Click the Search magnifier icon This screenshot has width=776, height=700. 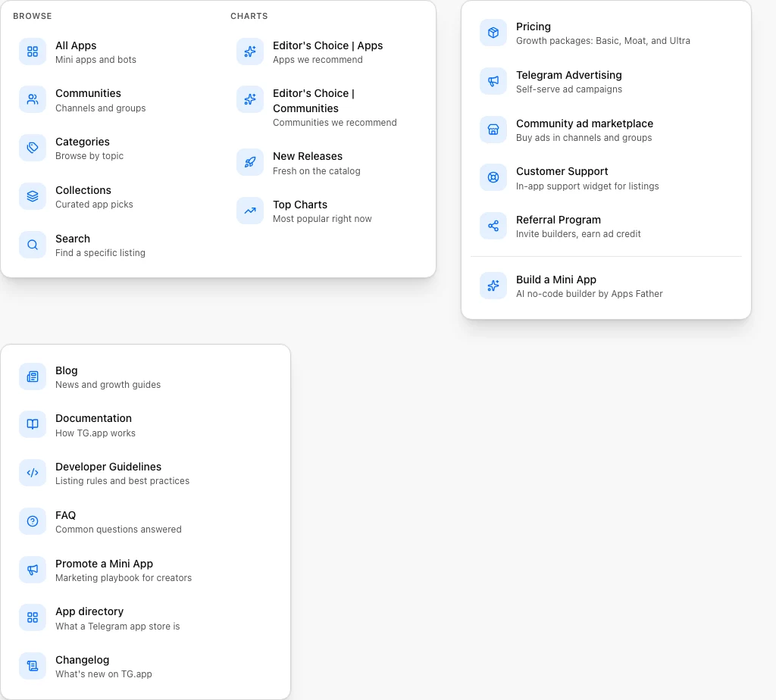pos(33,245)
